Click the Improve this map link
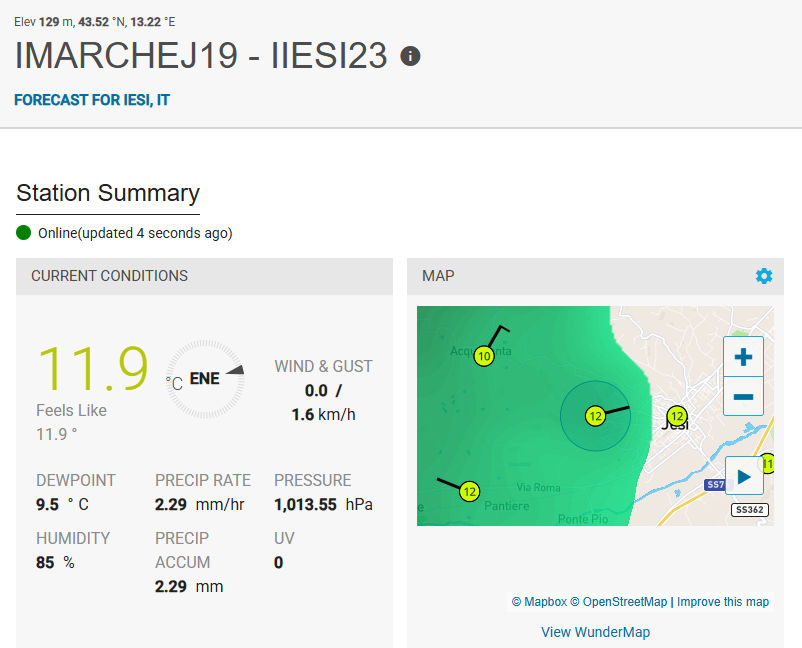The width and height of the screenshot is (802, 648). [x=723, y=602]
